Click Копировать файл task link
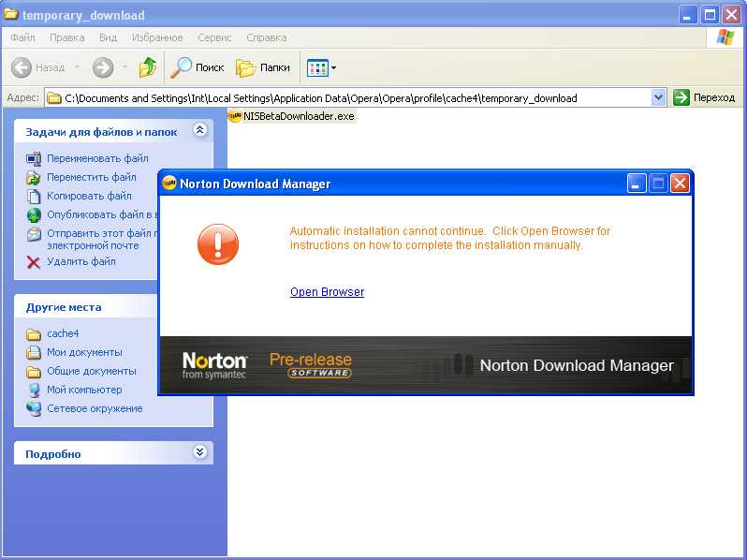Screen dimensions: 747x560 [89, 196]
